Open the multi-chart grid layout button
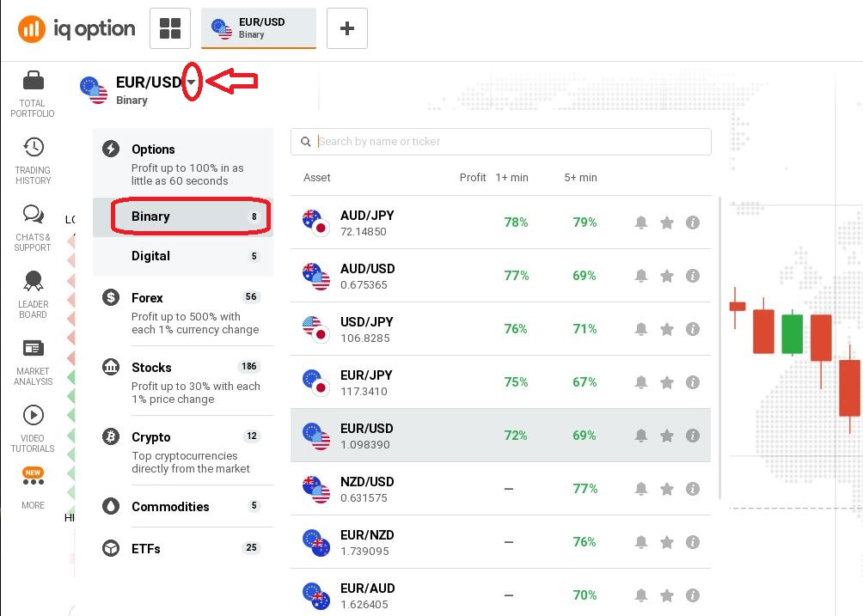Screen dimensions: 863x616 tap(170, 28)
